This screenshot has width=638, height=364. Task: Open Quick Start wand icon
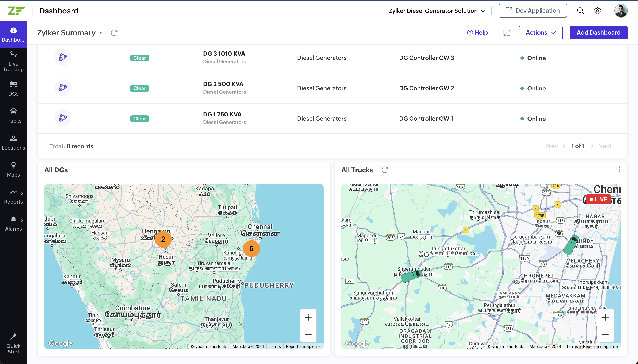pyautogui.click(x=14, y=337)
